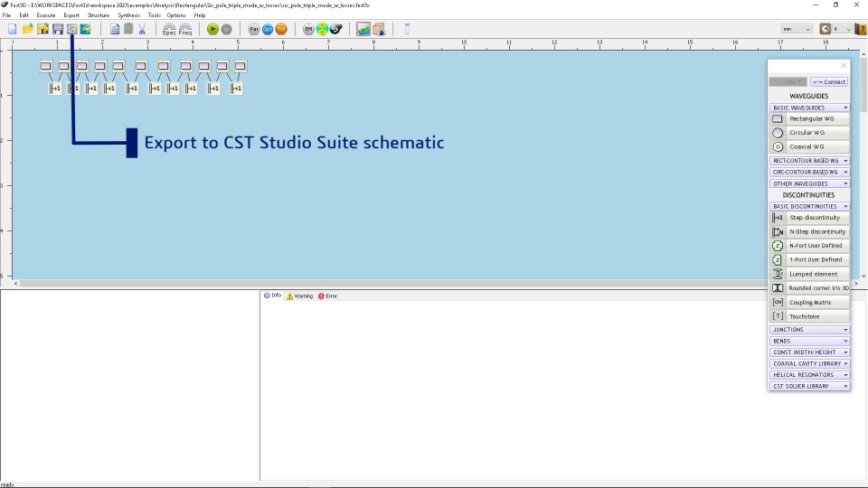Screen dimensions: 868x488
Task: Click the help icon at toolbar right
Action: (x=862, y=29)
